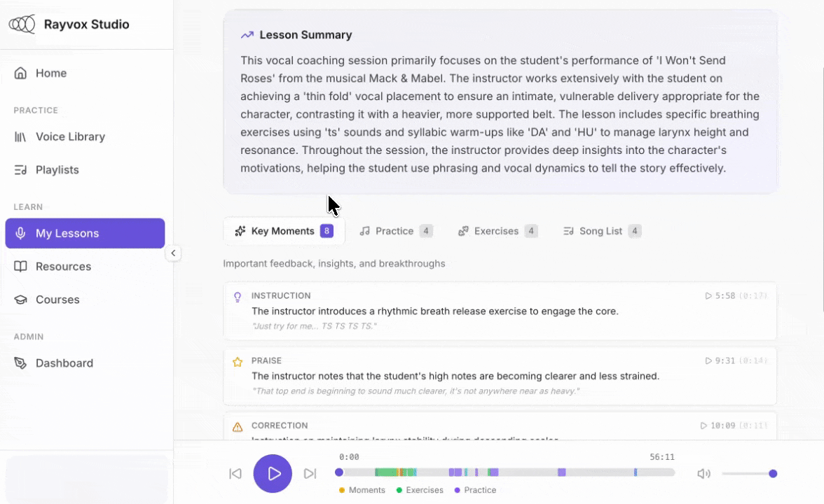Select the Voice Library icon in sidebar
The image size is (824, 504).
tap(21, 136)
